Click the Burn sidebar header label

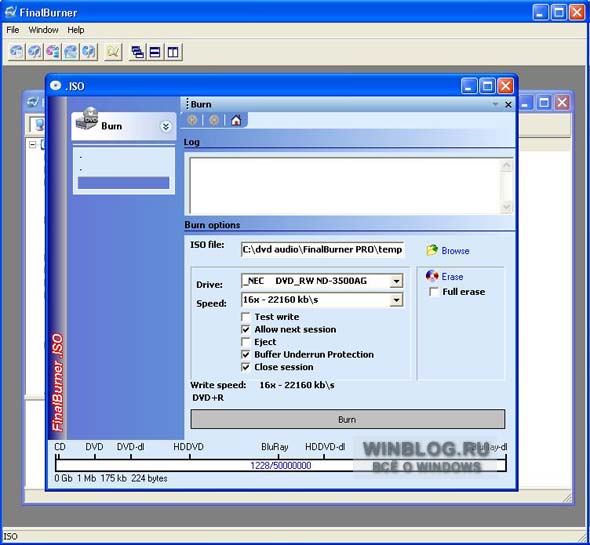(x=111, y=126)
